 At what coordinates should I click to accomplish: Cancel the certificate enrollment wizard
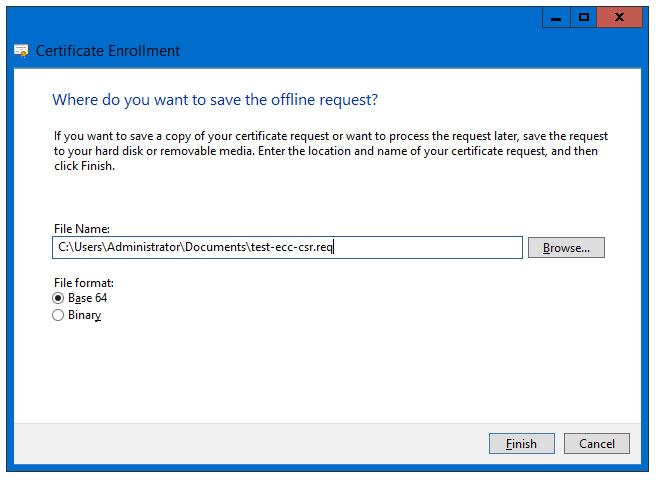597,444
